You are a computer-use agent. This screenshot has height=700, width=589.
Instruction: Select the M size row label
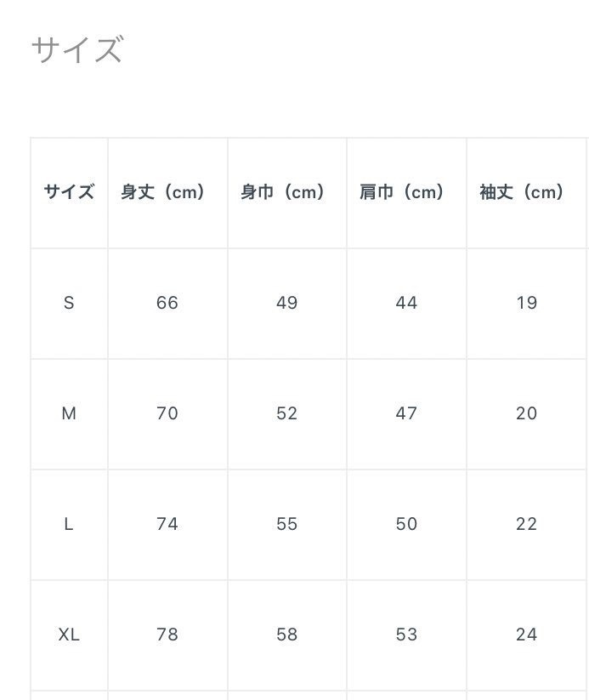click(x=69, y=413)
